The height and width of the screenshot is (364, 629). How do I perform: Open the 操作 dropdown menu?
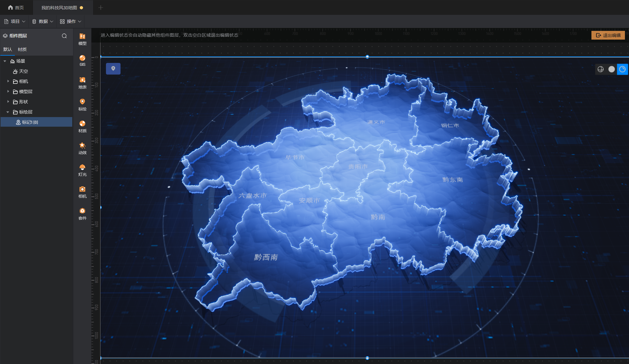click(x=70, y=22)
